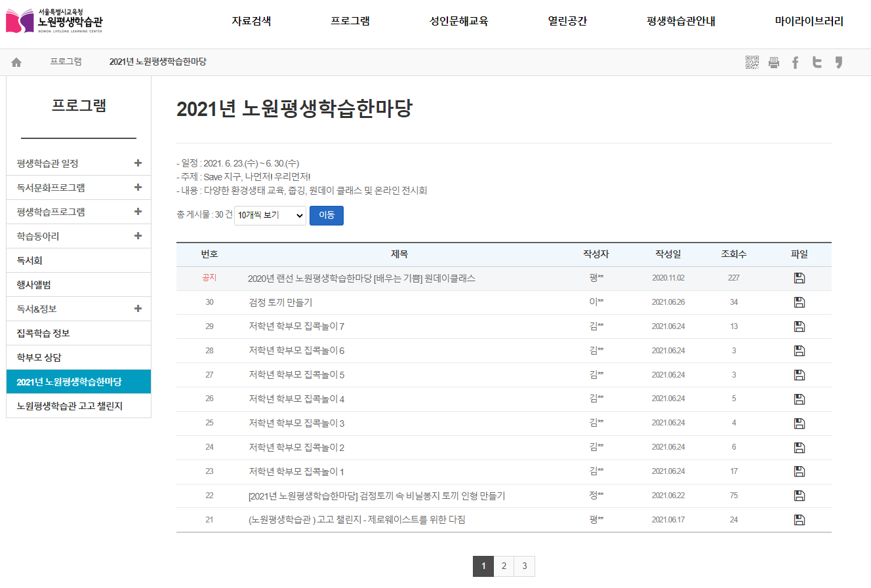This screenshot has width=871, height=588.
Task: Share the page via Twitter icon
Action: pyautogui.click(x=817, y=62)
